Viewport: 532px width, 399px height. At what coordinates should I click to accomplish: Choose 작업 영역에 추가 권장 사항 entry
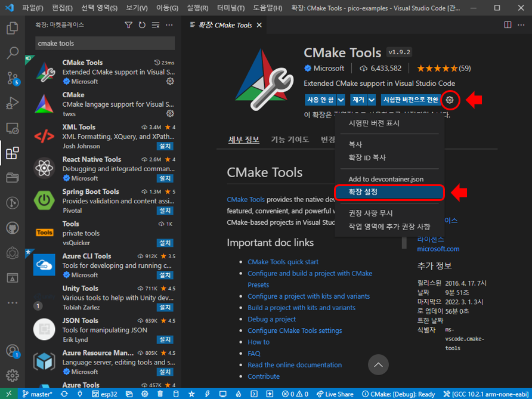pos(389,227)
